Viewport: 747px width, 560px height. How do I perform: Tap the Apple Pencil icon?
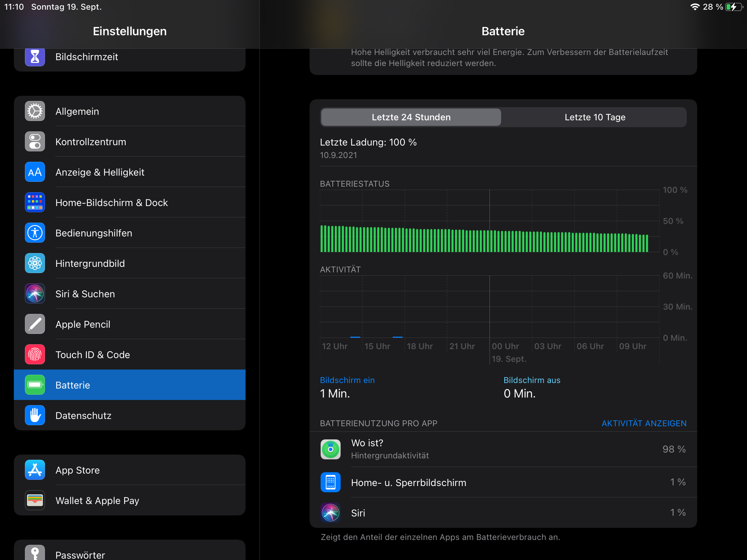35,324
